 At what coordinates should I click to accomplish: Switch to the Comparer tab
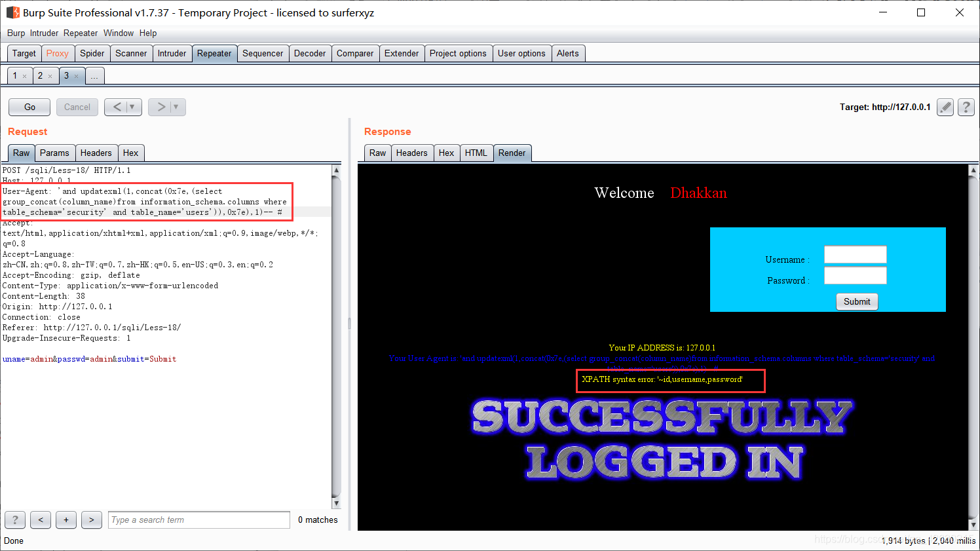pos(355,53)
